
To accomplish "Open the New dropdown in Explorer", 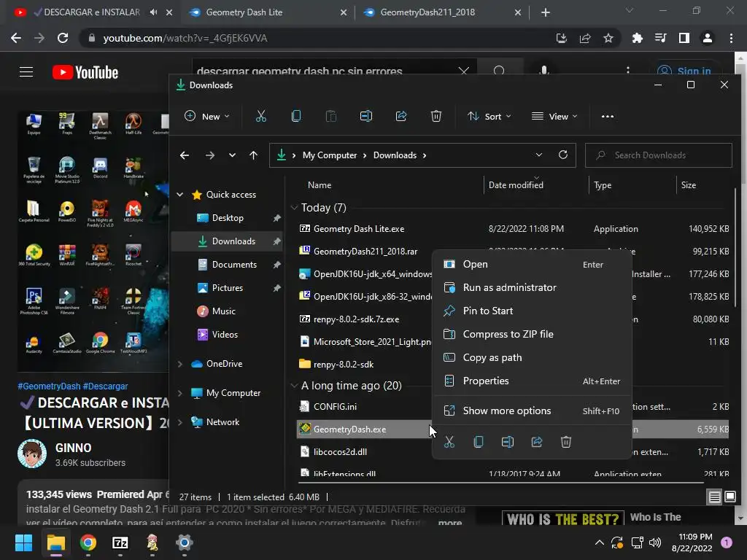I will coord(207,116).
